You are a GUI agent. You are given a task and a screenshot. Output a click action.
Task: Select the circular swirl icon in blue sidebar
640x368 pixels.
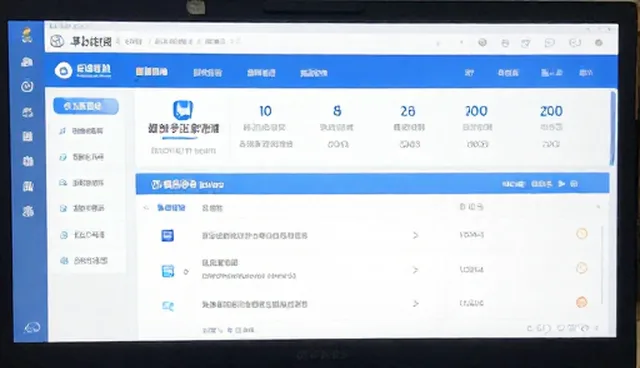[x=27, y=86]
